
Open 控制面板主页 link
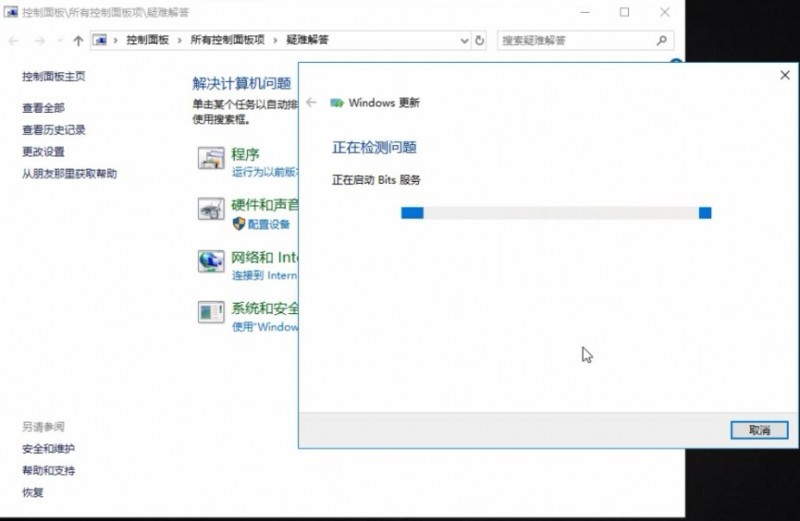point(54,77)
